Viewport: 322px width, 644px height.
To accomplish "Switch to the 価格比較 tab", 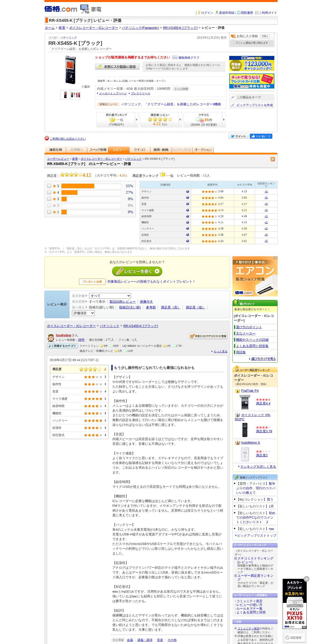I will click(x=55, y=150).
